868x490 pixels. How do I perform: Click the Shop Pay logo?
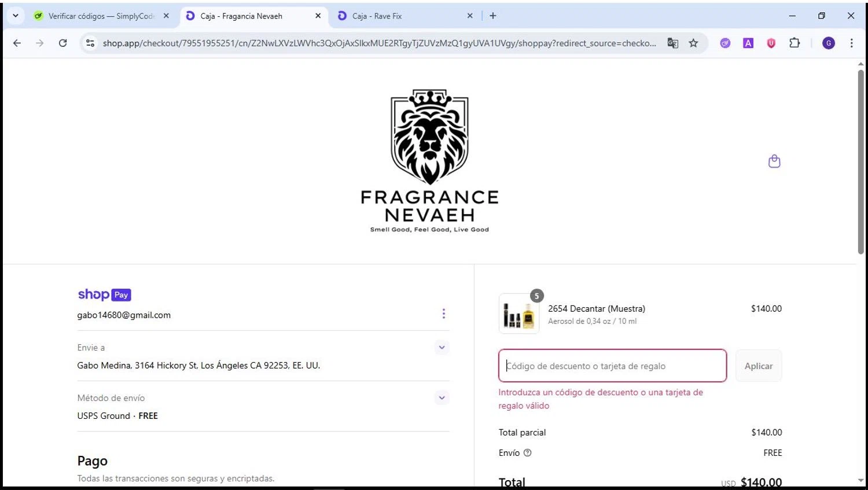click(104, 294)
